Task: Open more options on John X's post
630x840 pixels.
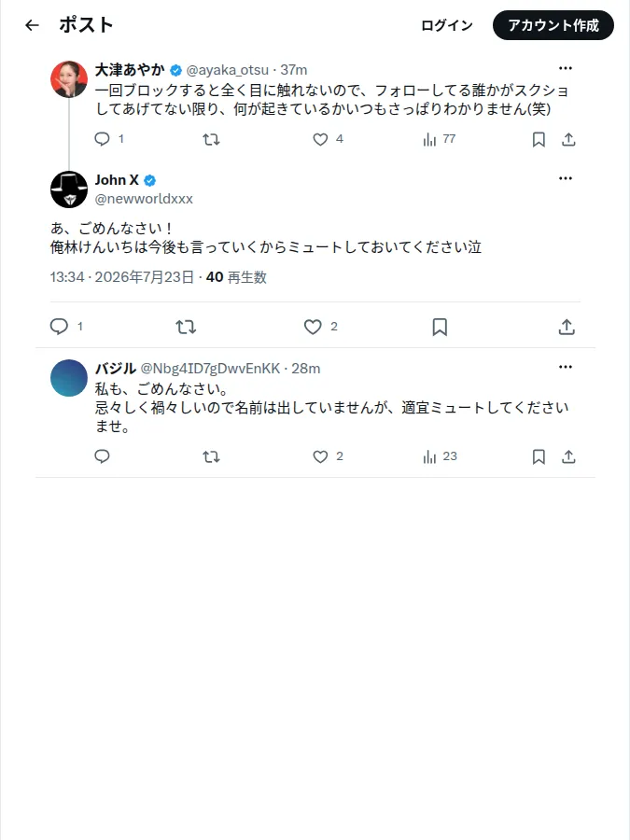Action: coord(566,178)
